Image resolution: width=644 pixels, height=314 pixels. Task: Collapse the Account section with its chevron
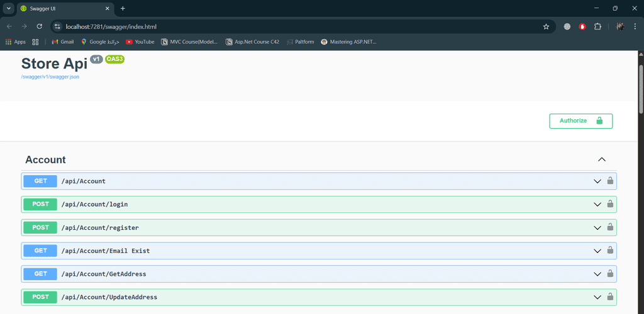pos(601,160)
